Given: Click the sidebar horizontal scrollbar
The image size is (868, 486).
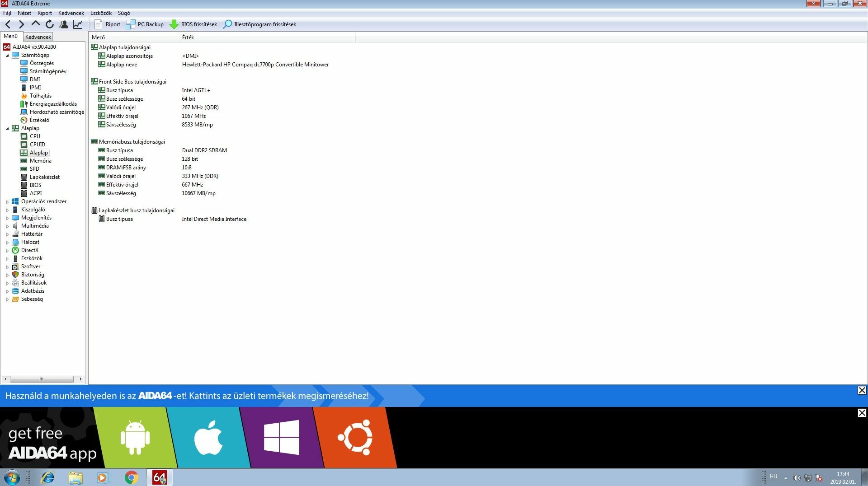Looking at the screenshot, I should click(x=42, y=379).
